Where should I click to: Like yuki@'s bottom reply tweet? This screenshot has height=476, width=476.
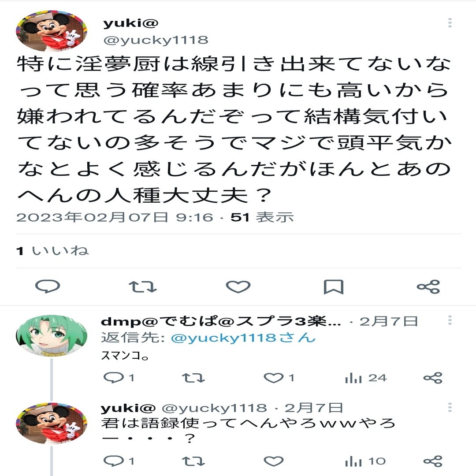click(274, 461)
